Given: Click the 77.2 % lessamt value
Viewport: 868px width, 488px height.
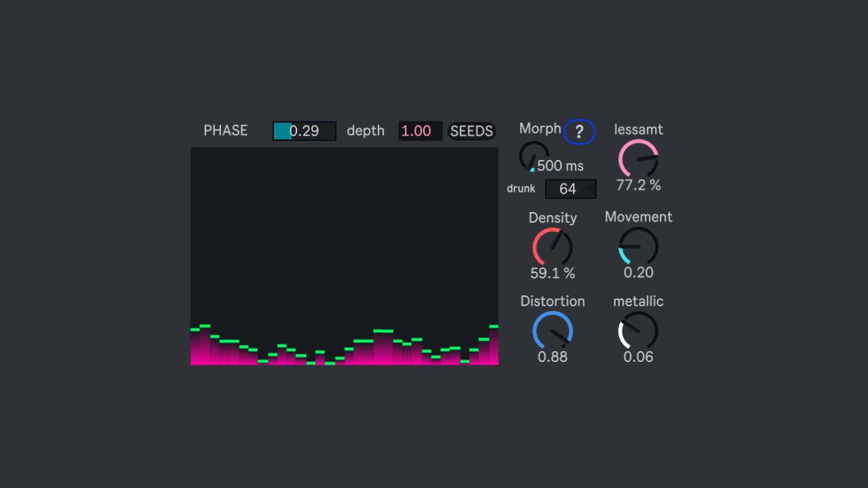Looking at the screenshot, I should pos(638,185).
